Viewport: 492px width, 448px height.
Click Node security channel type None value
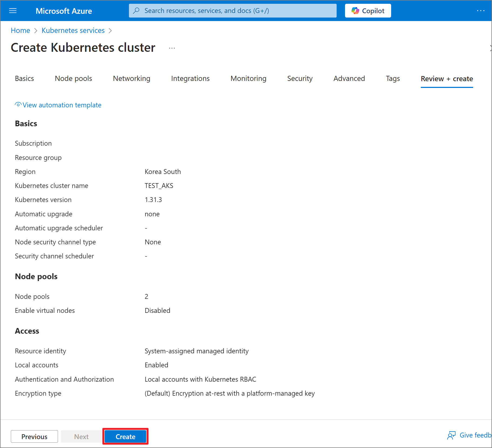pos(153,242)
